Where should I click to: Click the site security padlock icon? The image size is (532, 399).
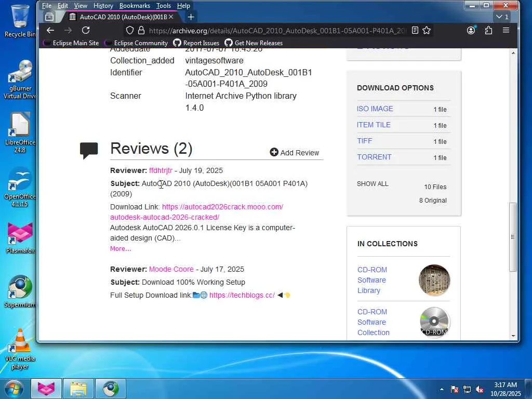141,31
